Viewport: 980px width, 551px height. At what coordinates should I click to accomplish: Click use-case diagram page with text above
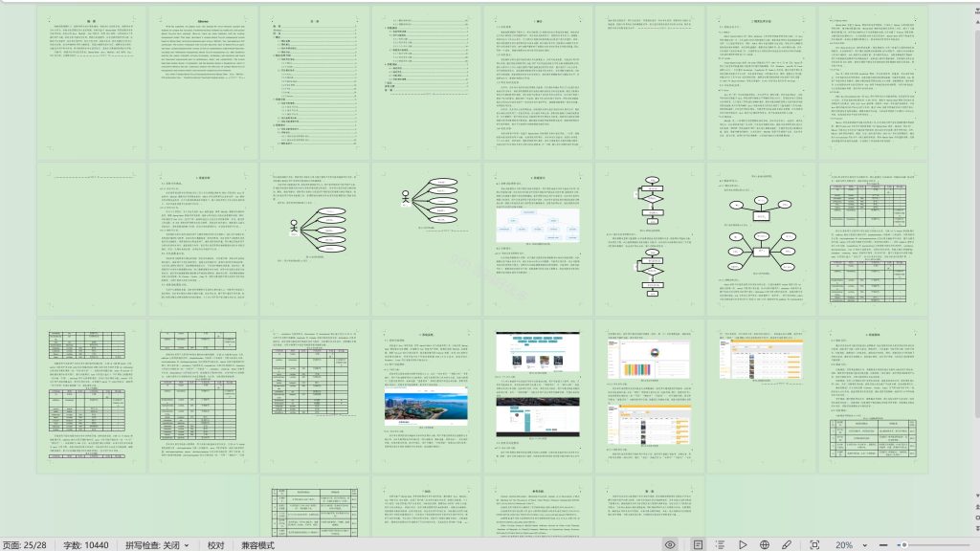314,239
